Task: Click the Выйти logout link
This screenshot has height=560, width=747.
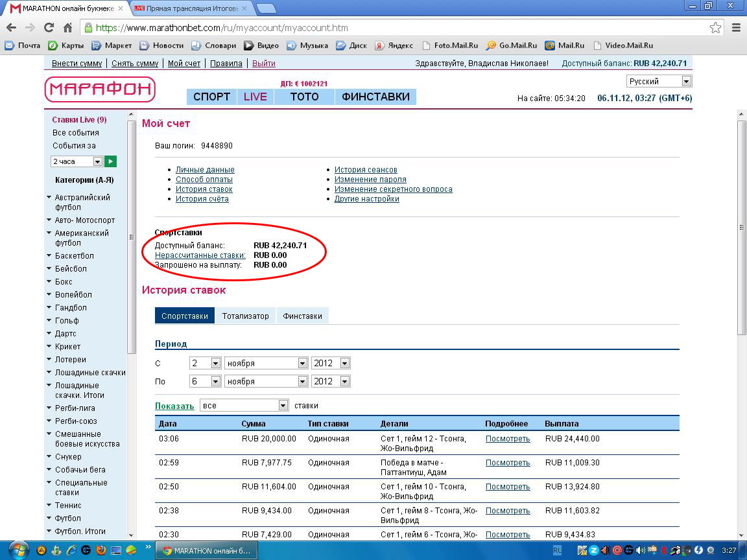Action: coord(263,64)
